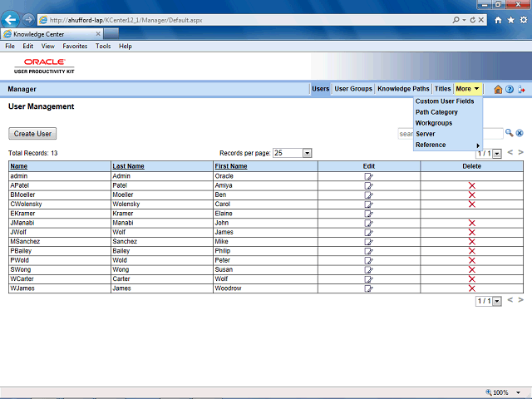Open the browser favorites star
This screenshot has width=532, height=399.
click(510, 20)
